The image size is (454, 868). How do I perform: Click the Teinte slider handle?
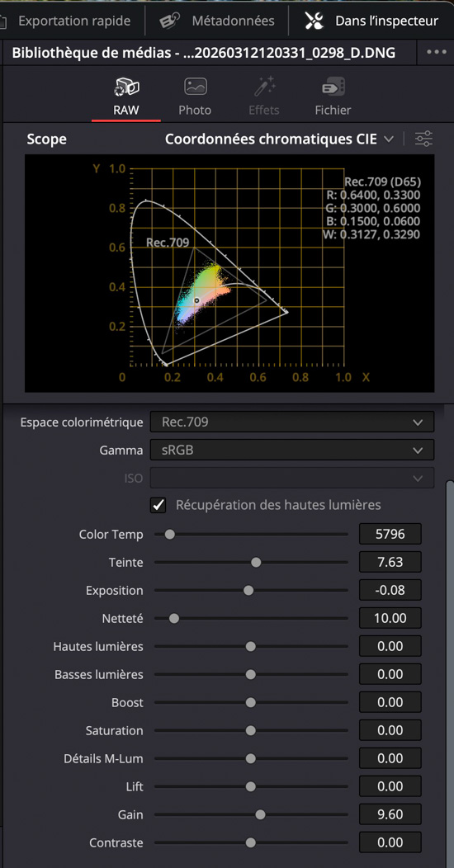point(256,563)
